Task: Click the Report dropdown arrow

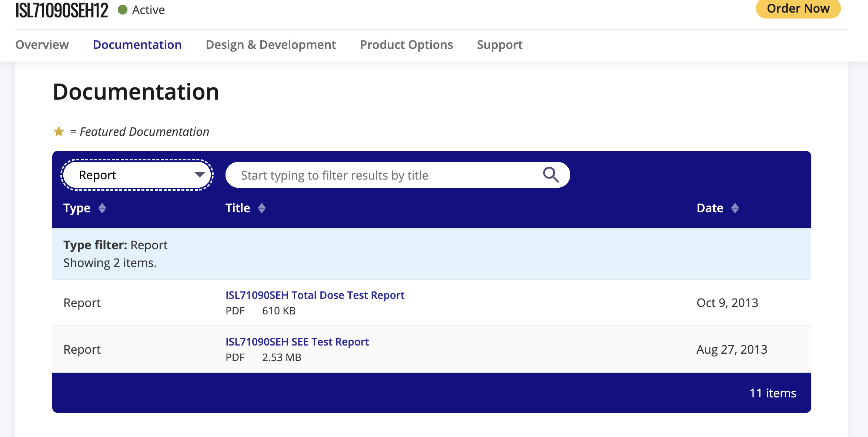Action: coord(200,175)
